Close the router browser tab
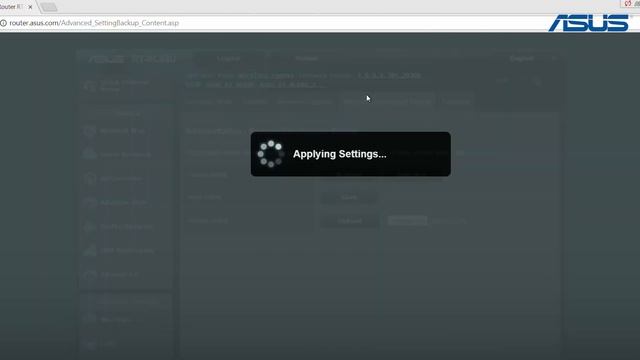This screenshot has width=640, height=360. click(30, 7)
